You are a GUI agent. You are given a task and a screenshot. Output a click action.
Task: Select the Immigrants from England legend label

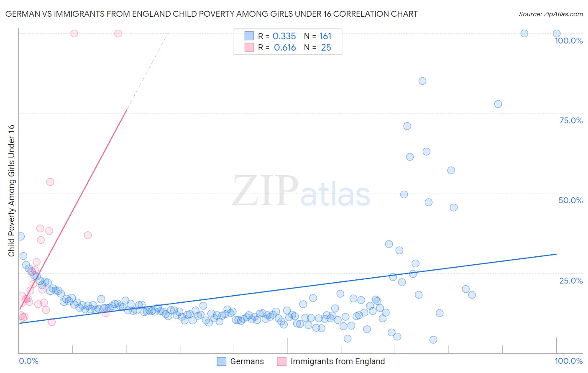pyautogui.click(x=337, y=361)
